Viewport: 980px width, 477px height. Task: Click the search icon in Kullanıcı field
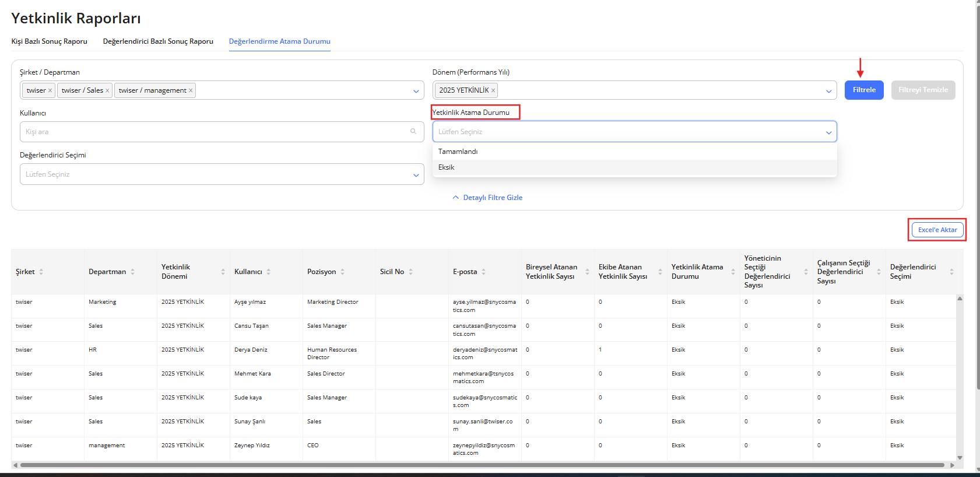pos(413,132)
